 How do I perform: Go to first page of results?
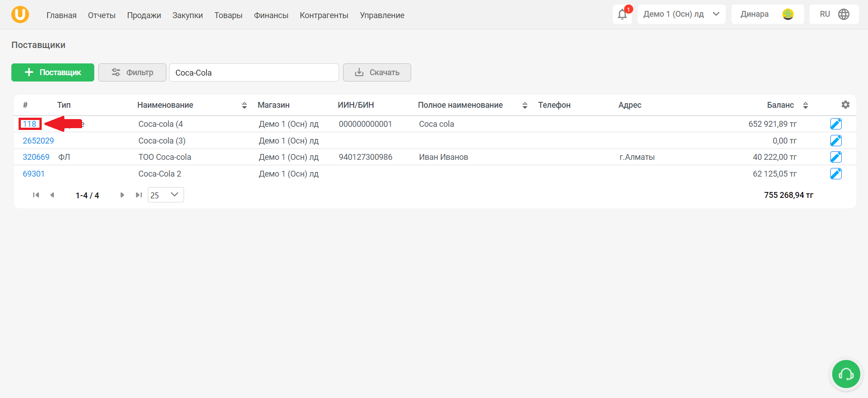[36, 195]
